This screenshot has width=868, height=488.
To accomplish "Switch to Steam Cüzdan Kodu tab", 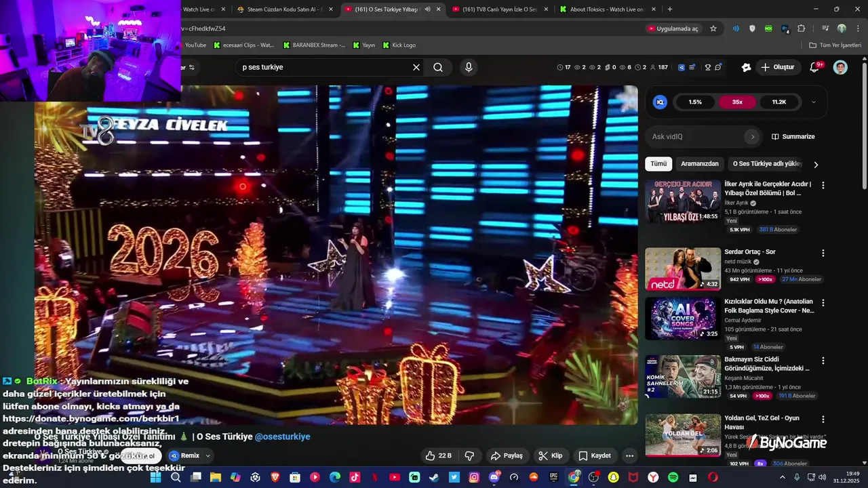I will [285, 9].
